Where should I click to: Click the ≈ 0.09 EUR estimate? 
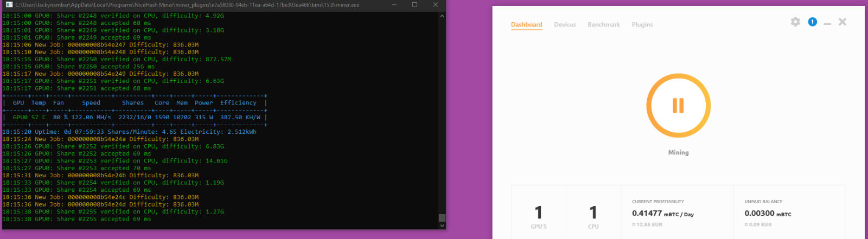[758, 224]
